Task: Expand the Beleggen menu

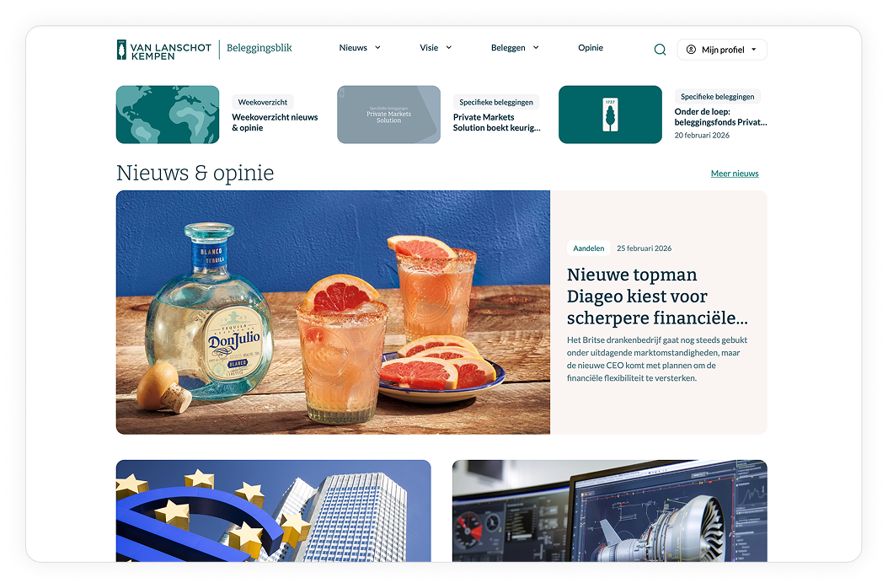Action: coord(515,48)
